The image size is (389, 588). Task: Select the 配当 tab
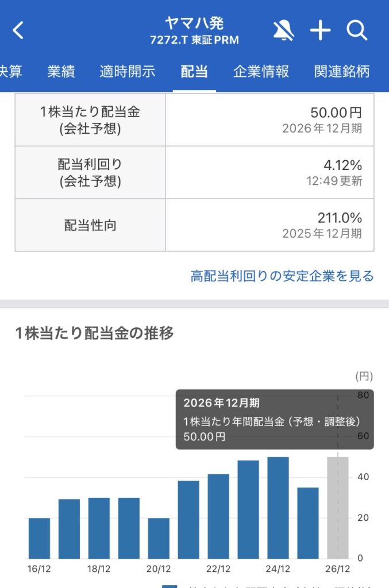[x=194, y=72]
